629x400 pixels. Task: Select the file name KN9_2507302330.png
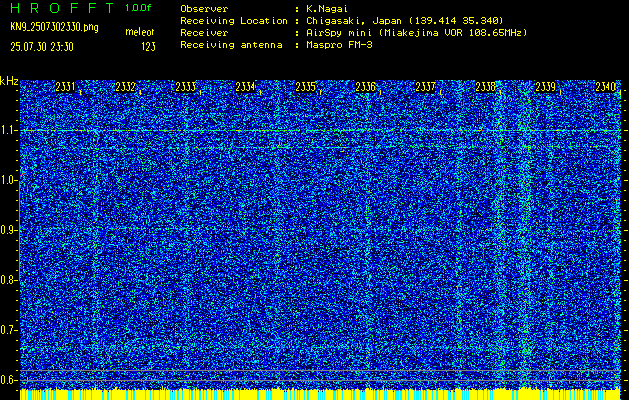[x=54, y=28]
